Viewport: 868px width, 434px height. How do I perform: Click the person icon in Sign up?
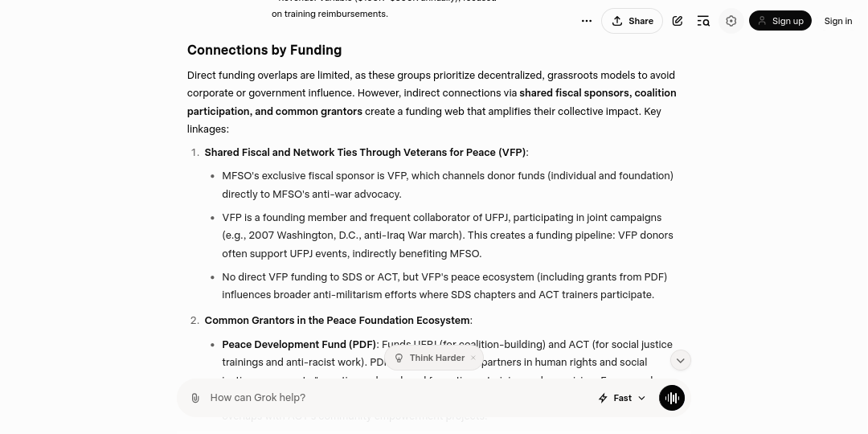click(x=761, y=21)
